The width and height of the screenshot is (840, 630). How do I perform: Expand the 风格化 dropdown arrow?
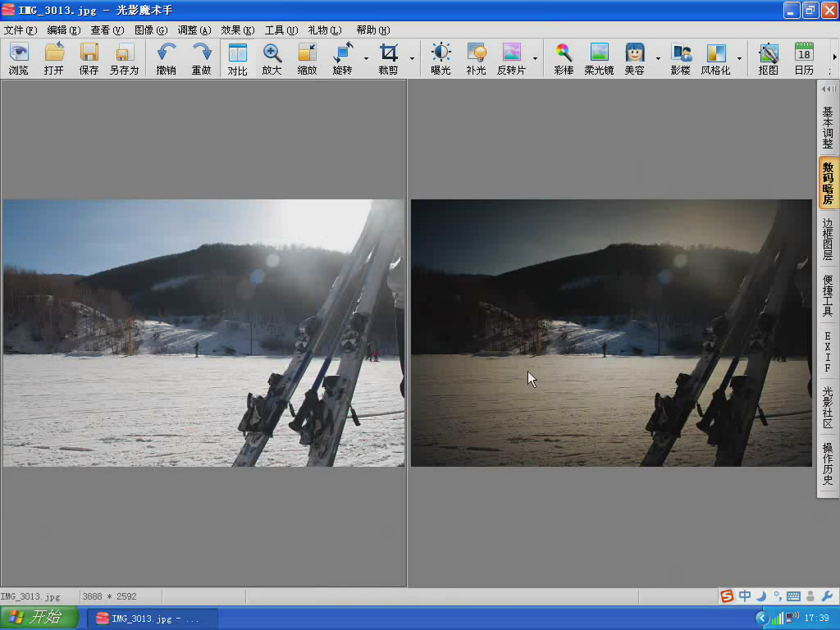(x=739, y=58)
